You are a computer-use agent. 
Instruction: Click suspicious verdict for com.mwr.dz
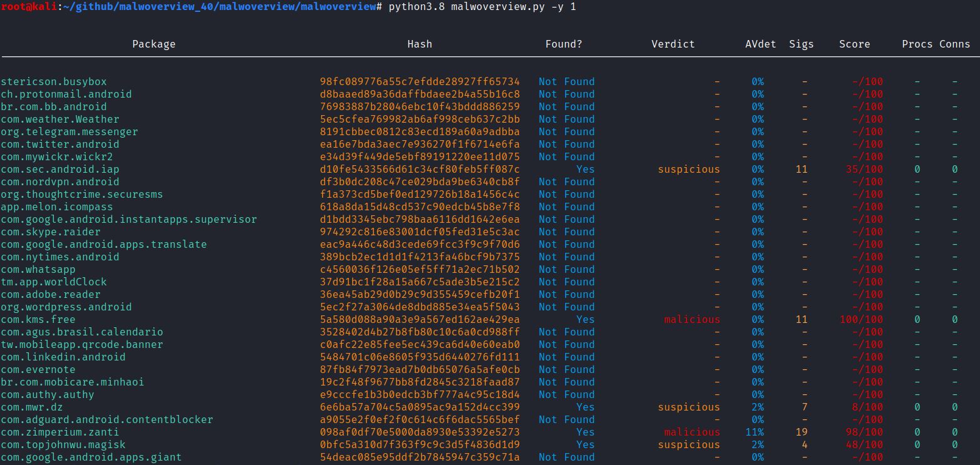click(x=689, y=407)
